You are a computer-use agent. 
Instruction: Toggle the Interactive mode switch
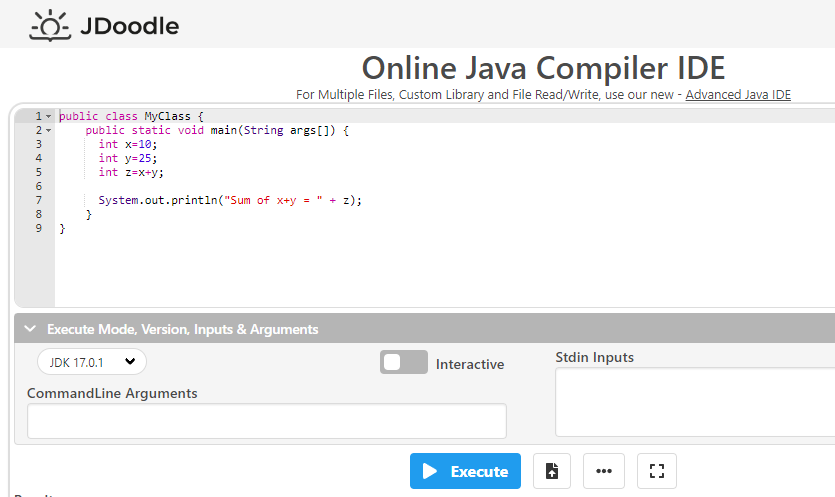404,362
